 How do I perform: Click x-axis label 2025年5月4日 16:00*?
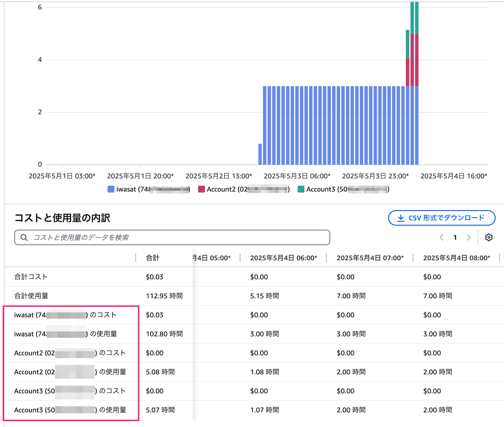click(454, 176)
